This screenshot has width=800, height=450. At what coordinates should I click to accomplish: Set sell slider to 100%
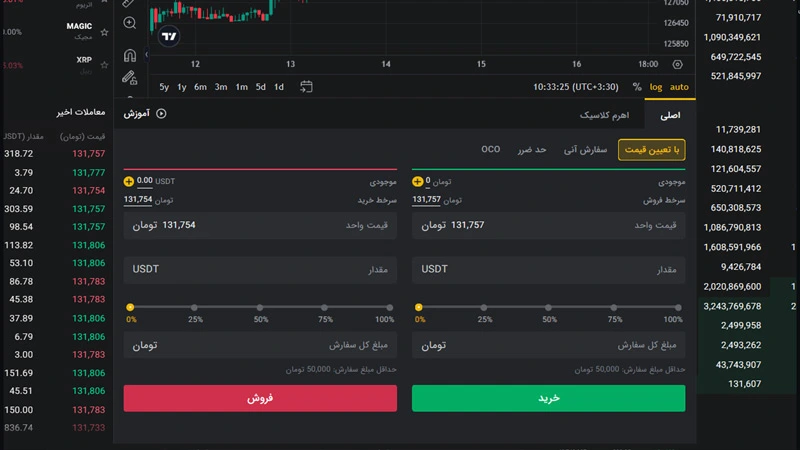[390, 308]
